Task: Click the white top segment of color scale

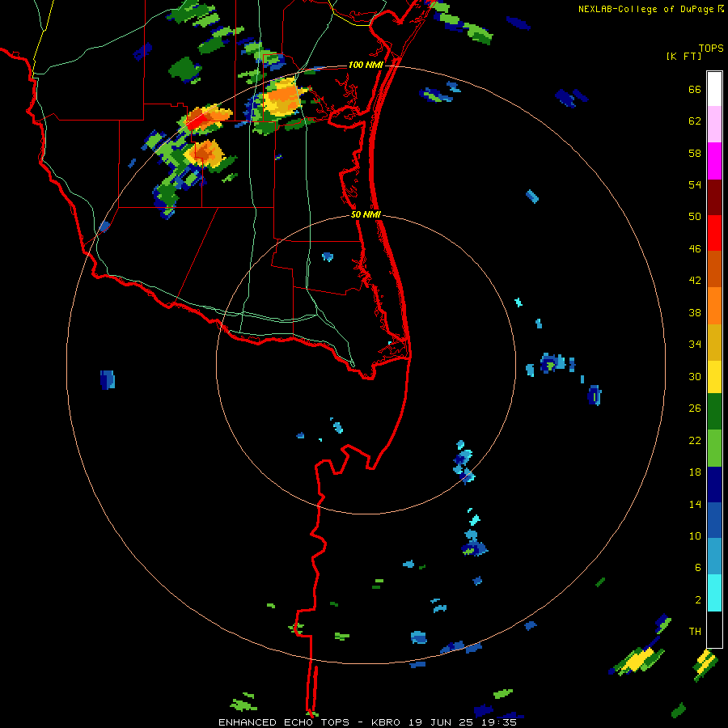Action: [x=714, y=89]
